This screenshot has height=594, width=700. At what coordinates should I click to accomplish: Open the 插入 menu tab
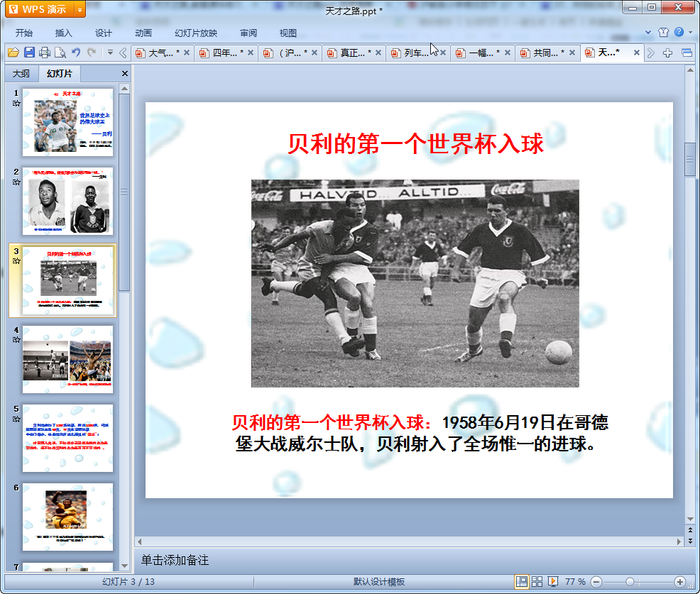tap(63, 33)
